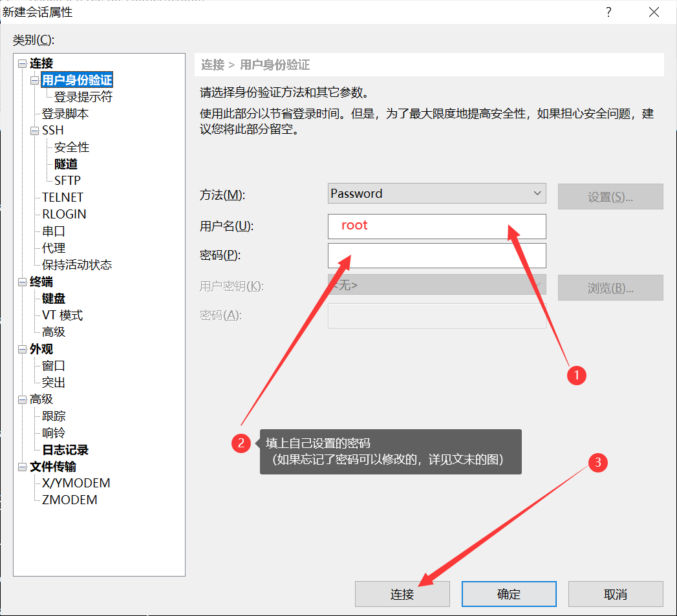Click the 确定 button
Image resolution: width=677 pixels, height=616 pixels.
click(509, 594)
